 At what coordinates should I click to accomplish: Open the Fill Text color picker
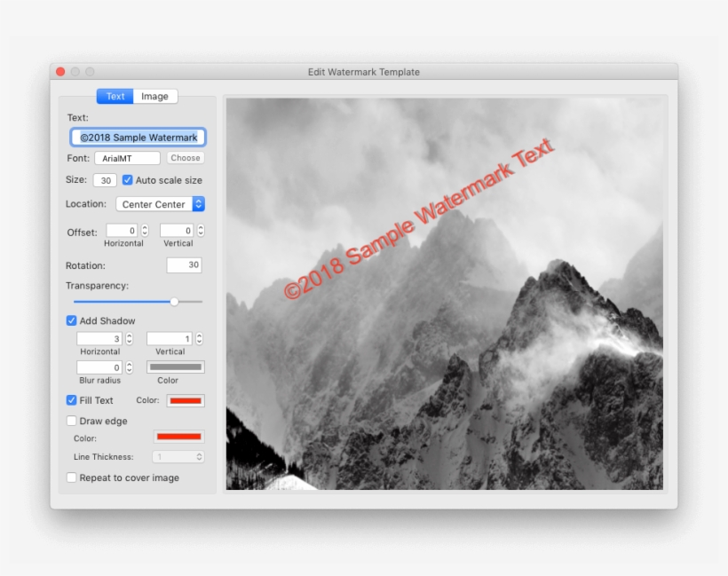click(186, 400)
